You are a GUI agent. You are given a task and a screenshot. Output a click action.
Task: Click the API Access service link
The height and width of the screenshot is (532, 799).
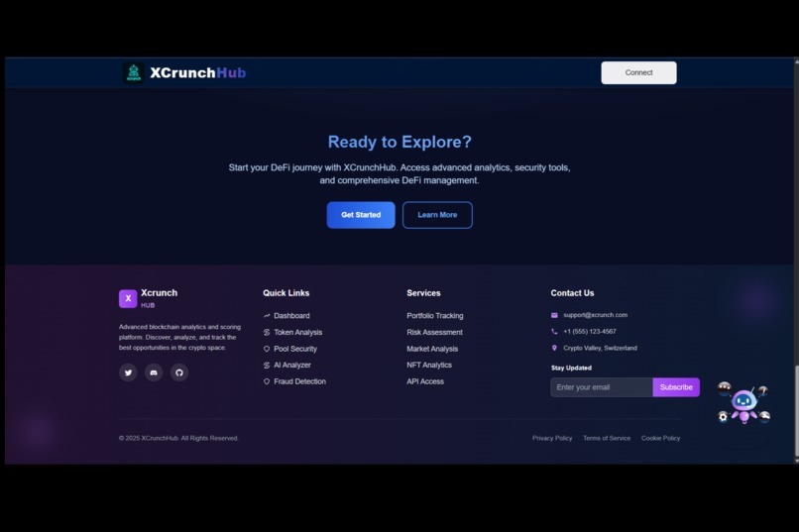425,381
